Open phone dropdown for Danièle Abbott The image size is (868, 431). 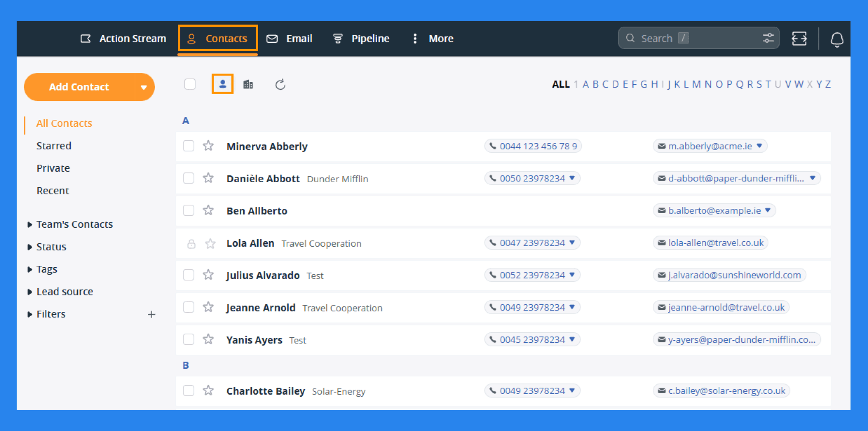[572, 178]
